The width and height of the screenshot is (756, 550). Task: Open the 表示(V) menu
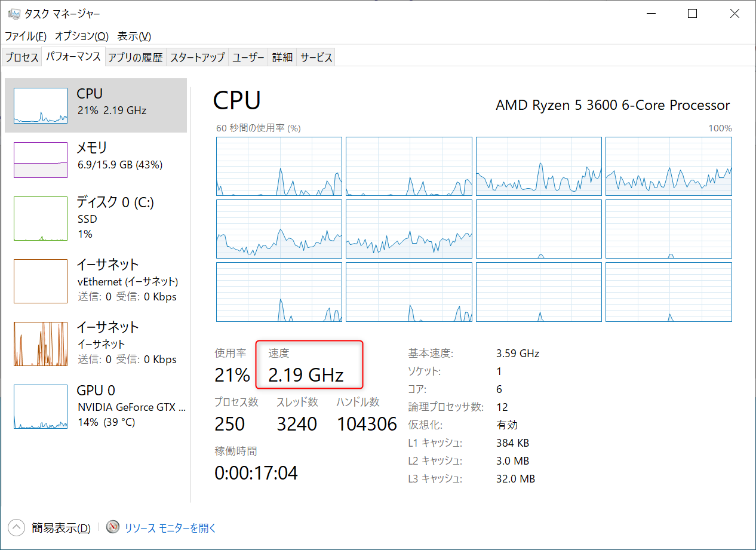point(134,36)
